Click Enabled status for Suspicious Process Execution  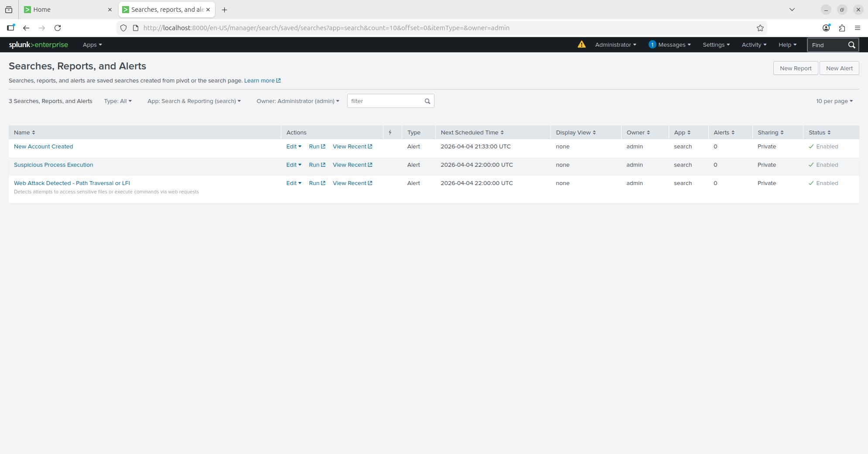pyautogui.click(x=824, y=165)
